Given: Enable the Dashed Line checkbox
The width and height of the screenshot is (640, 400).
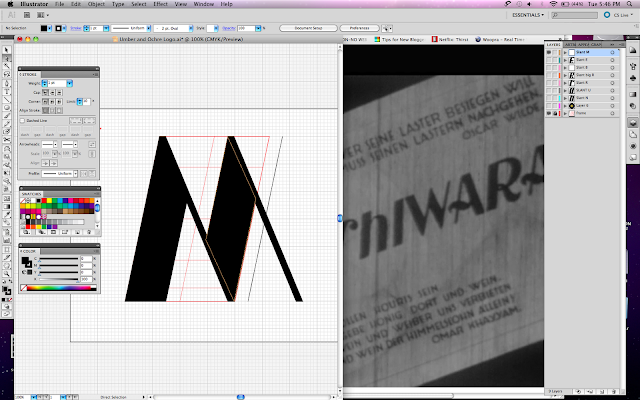Looking at the screenshot, I should click(22, 121).
